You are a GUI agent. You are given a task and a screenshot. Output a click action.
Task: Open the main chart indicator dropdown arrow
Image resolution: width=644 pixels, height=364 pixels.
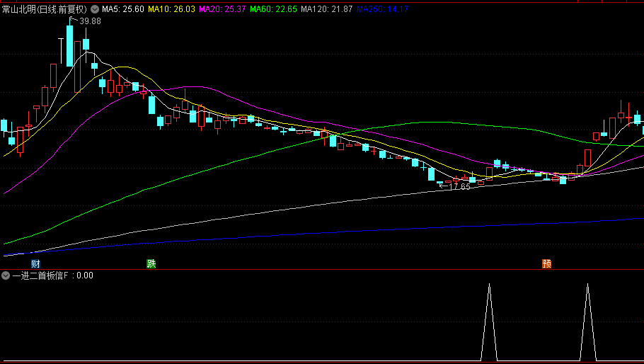coord(95,9)
